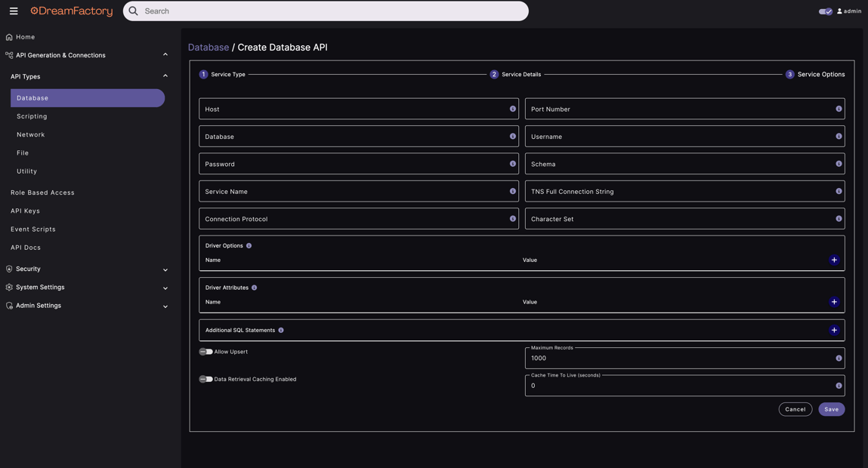Collapse the API Types section
Image resolution: width=868 pixels, height=468 pixels.
coord(165,76)
